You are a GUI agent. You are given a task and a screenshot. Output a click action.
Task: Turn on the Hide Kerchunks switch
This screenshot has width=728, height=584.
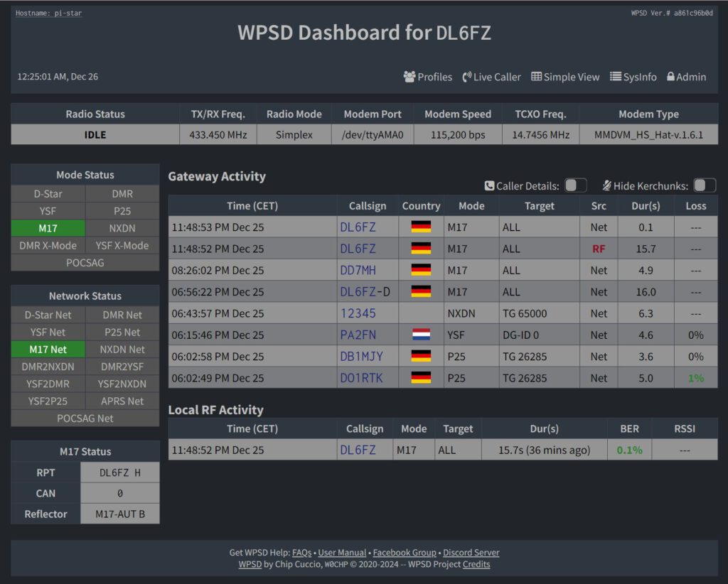(705, 185)
